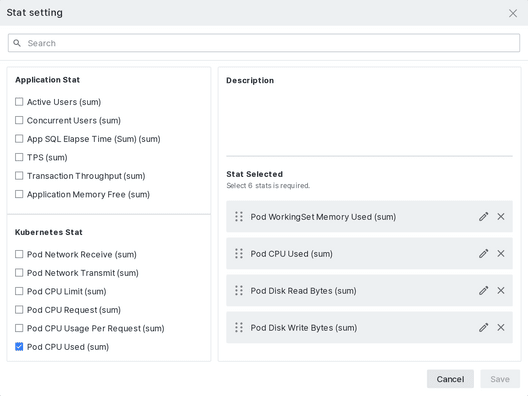
Task: Select Application Memory Free (sum) checkbox
Action: click(19, 194)
